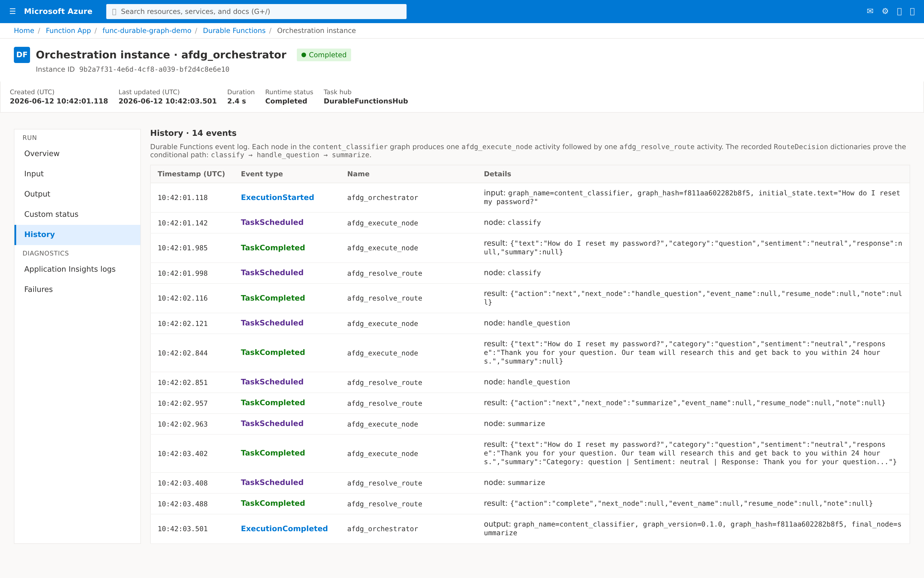Click the ExecutionStarted event type
The width and height of the screenshot is (924, 578).
pos(277,198)
